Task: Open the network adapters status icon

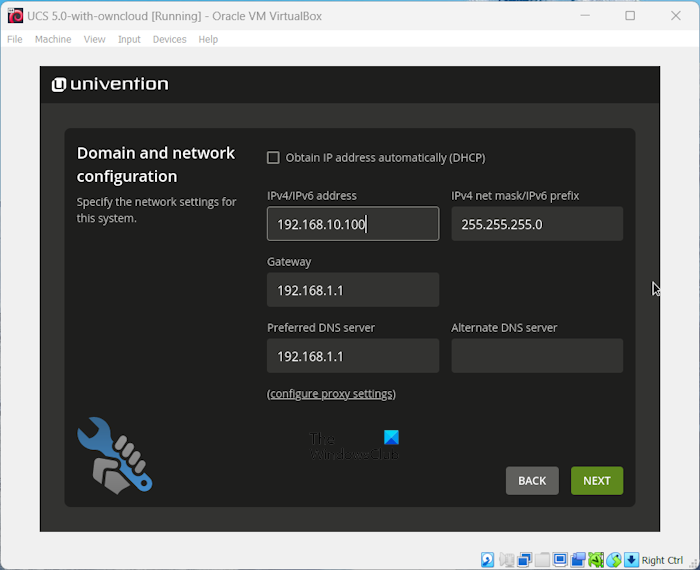Action: [524, 559]
